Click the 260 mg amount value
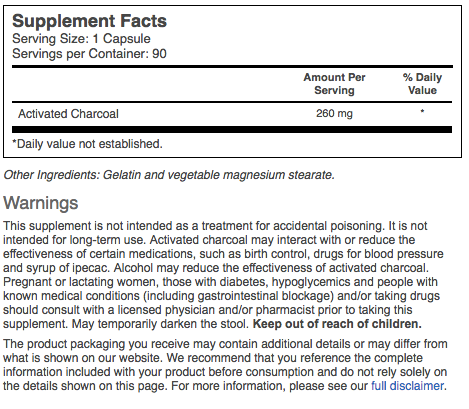 pyautogui.click(x=334, y=114)
